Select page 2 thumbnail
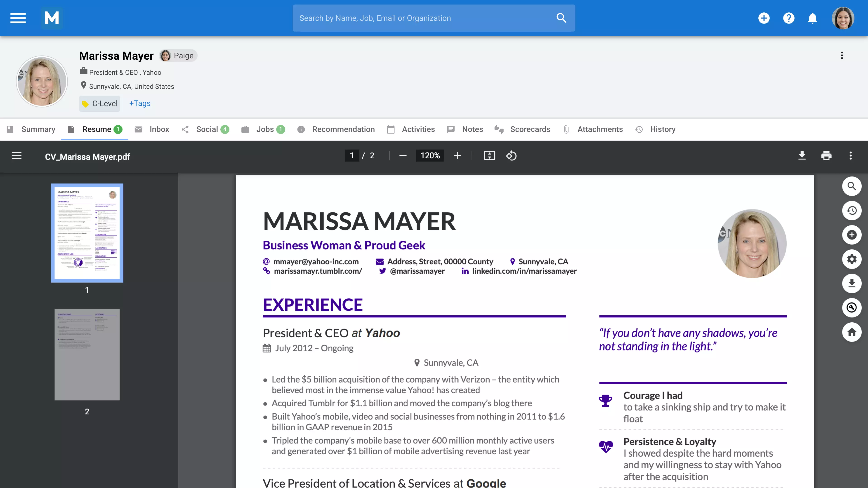The image size is (868, 488). 87,354
